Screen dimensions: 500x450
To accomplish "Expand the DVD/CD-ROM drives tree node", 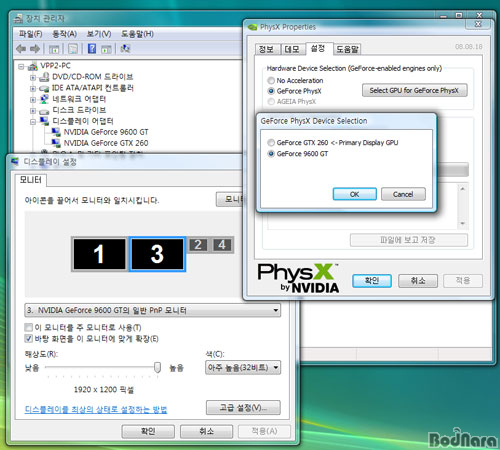I will coord(33,78).
